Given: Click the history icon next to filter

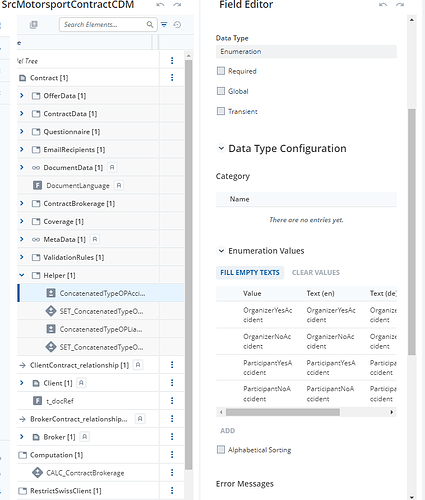Looking at the screenshot, I should tap(177, 24).
